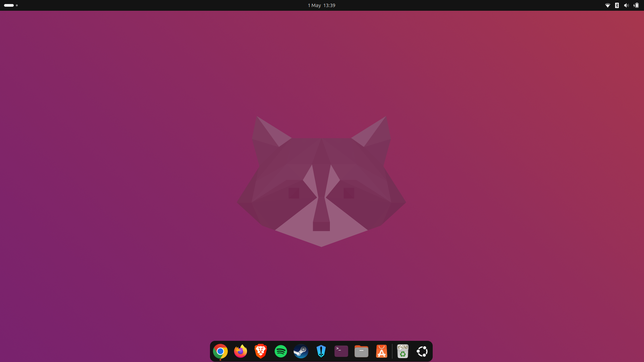The width and height of the screenshot is (644, 362).
Task: Open the blue shield app icon in dock
Action: (x=321, y=351)
